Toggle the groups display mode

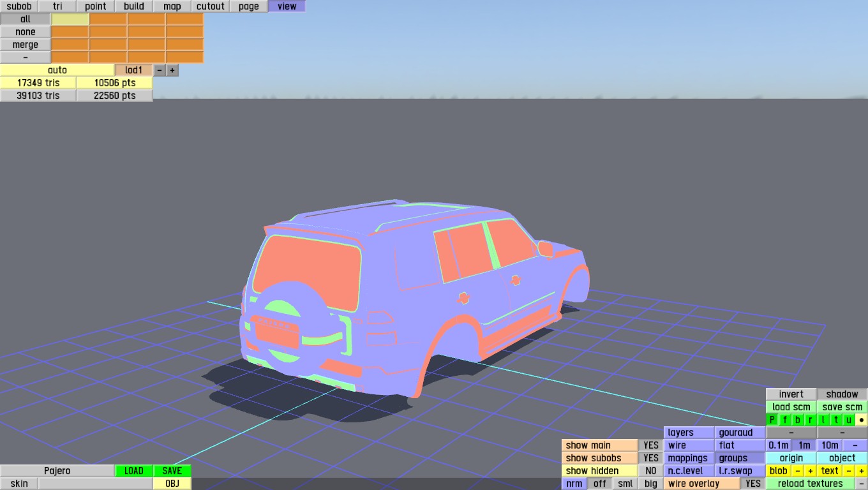(x=740, y=458)
